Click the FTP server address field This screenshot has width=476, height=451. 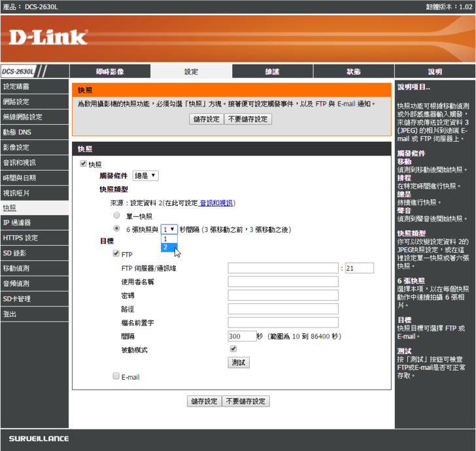tap(283, 267)
